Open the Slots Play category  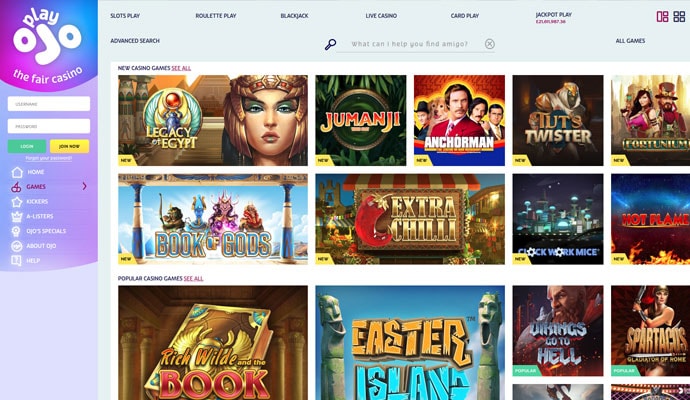[x=125, y=16]
